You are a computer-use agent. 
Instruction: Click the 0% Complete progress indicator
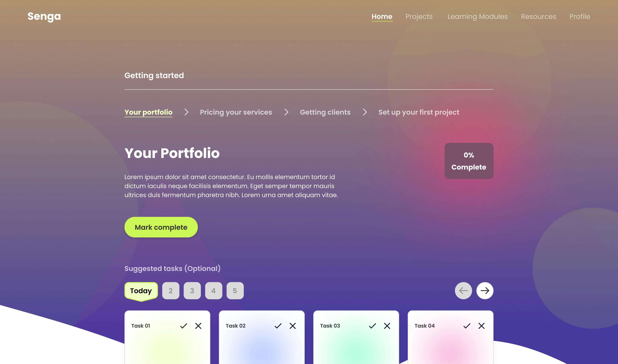point(469,161)
